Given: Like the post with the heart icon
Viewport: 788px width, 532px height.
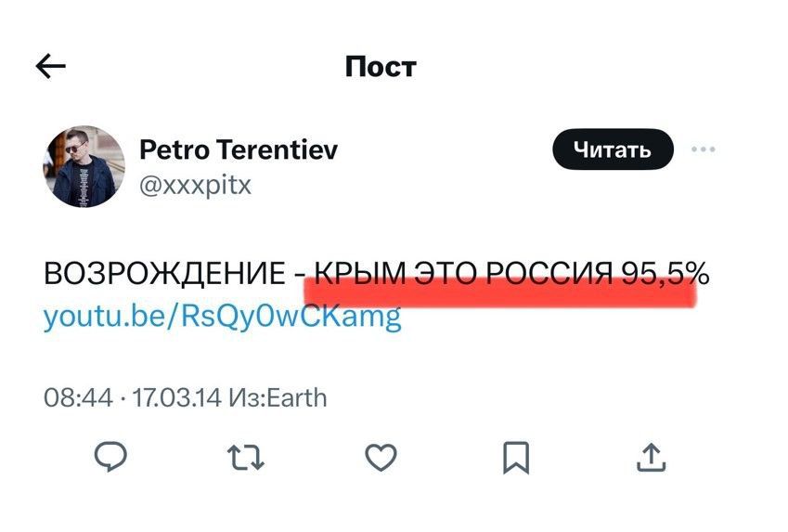Looking at the screenshot, I should click(x=381, y=457).
